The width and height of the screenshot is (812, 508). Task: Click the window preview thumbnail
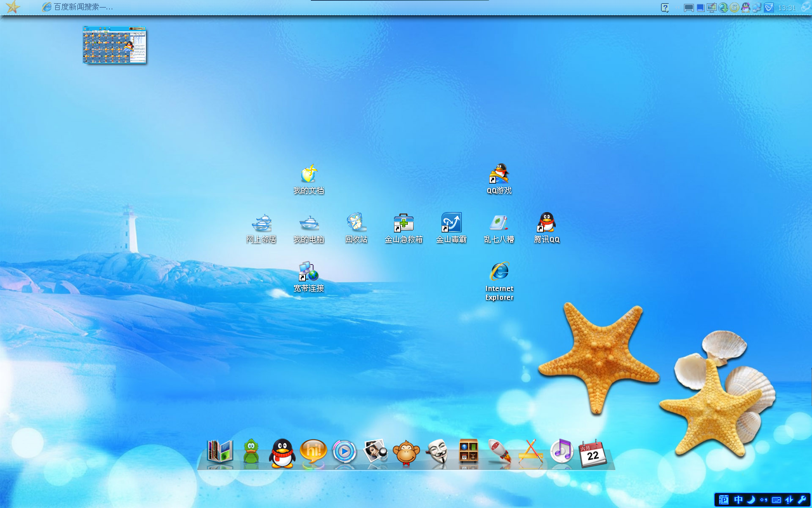[x=114, y=45]
